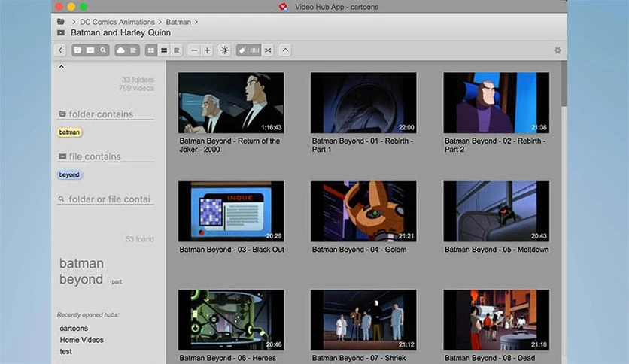Viewport: 629px width, 364px height.
Task: Open settings via the gear icon
Action: [x=558, y=50]
